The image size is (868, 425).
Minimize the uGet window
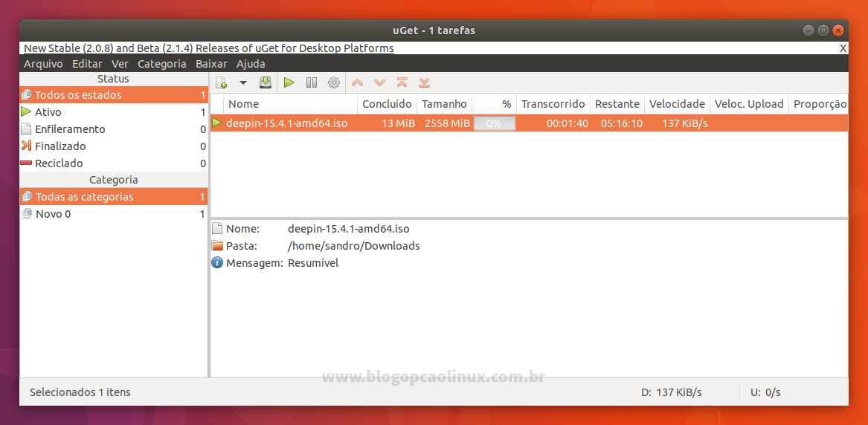pyautogui.click(x=808, y=30)
